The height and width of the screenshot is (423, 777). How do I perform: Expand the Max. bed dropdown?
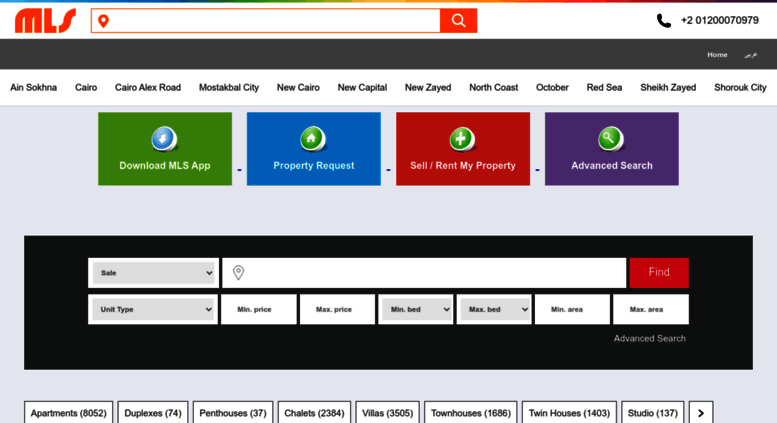494,310
